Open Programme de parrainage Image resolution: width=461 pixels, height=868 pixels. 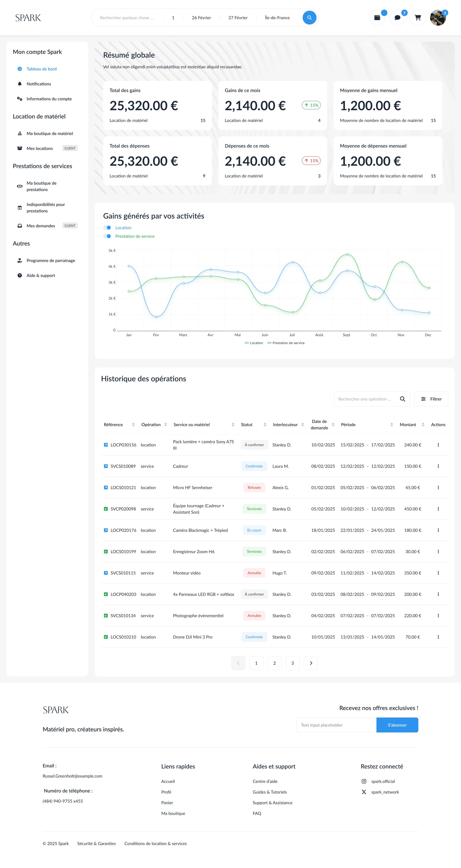click(x=51, y=260)
